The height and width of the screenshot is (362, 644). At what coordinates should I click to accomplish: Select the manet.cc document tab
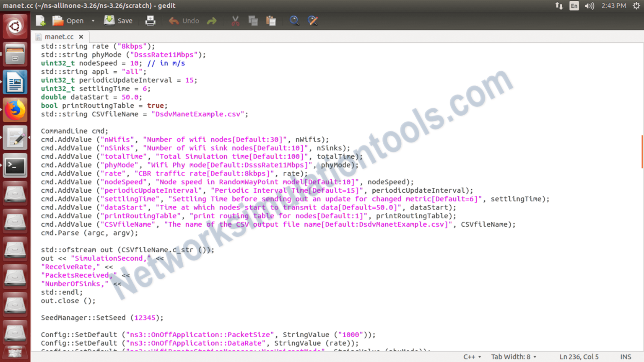pyautogui.click(x=59, y=36)
